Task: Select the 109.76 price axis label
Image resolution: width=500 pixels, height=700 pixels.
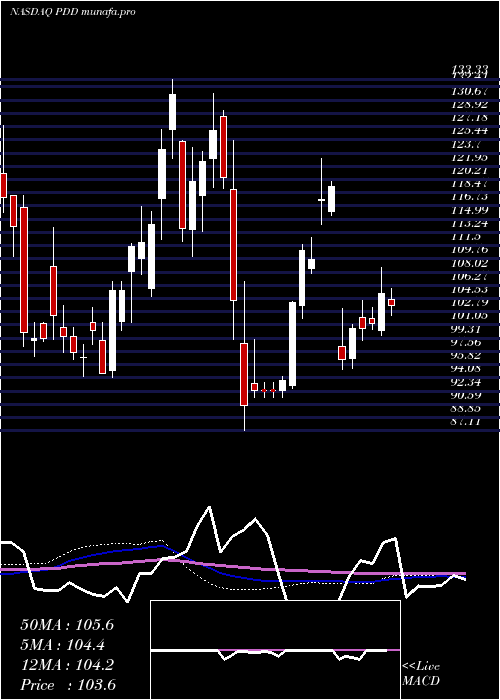Action: click(470, 250)
